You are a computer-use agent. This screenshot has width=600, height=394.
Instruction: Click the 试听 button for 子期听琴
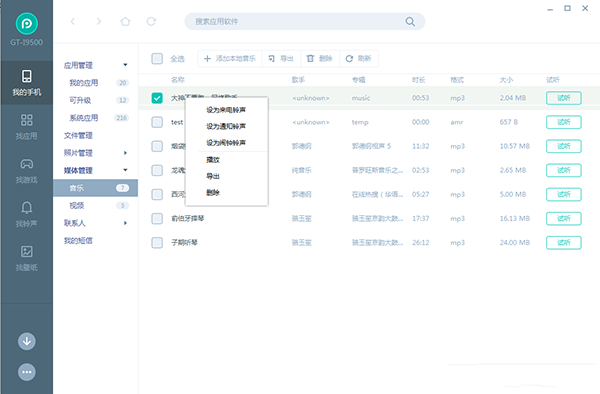coord(564,243)
